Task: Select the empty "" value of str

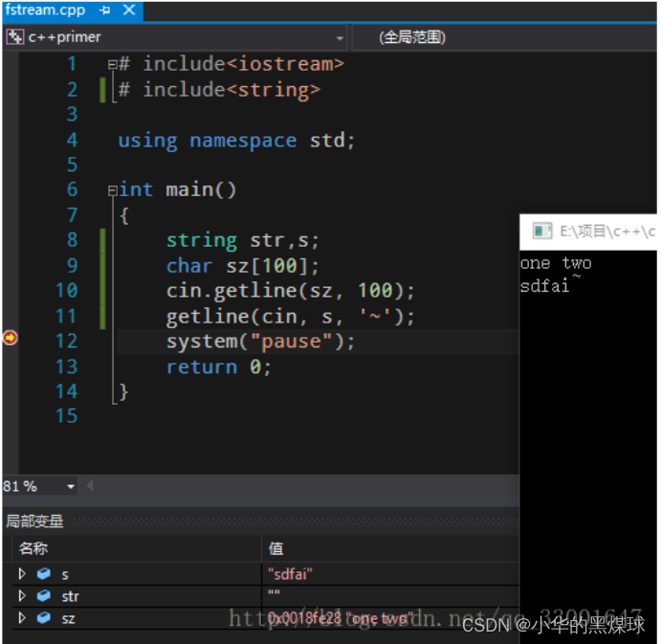Action: pyautogui.click(x=390, y=596)
